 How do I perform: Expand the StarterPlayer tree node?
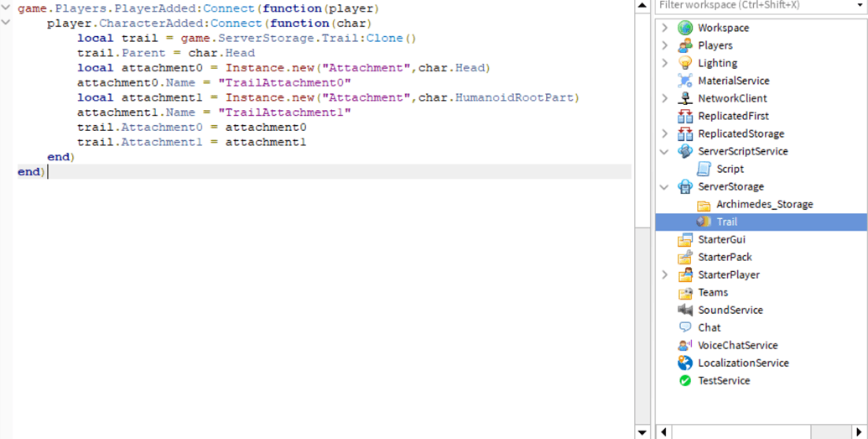point(665,274)
